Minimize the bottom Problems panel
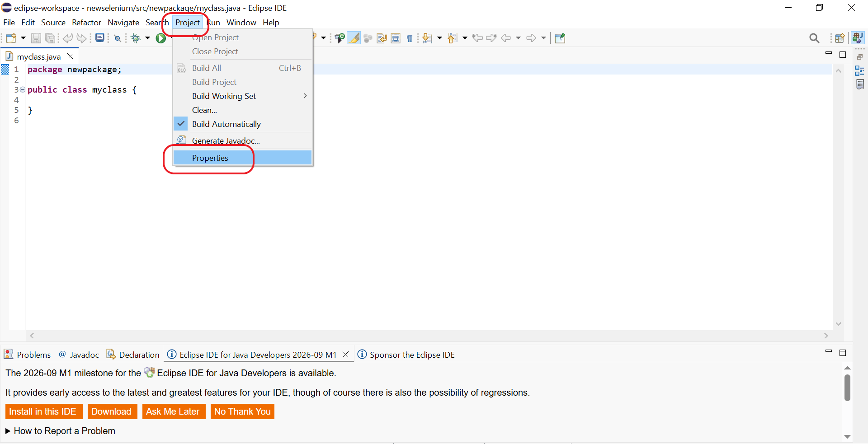868x444 pixels. [x=829, y=351]
